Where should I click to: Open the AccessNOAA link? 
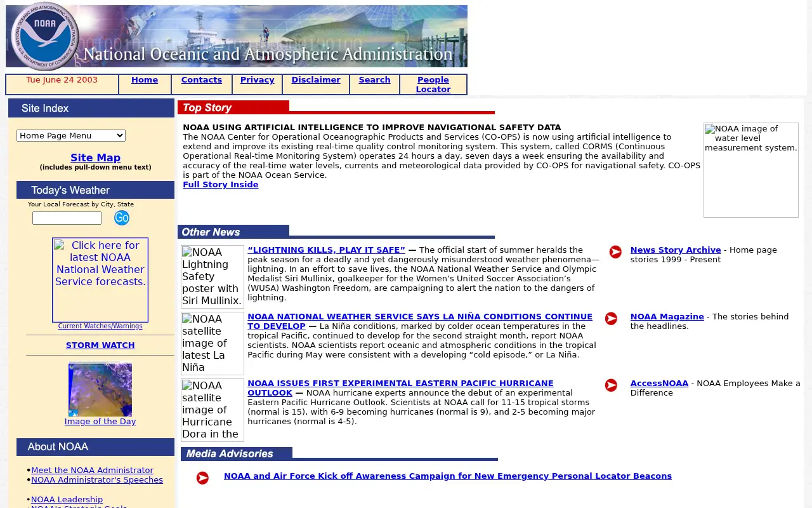[x=659, y=383]
